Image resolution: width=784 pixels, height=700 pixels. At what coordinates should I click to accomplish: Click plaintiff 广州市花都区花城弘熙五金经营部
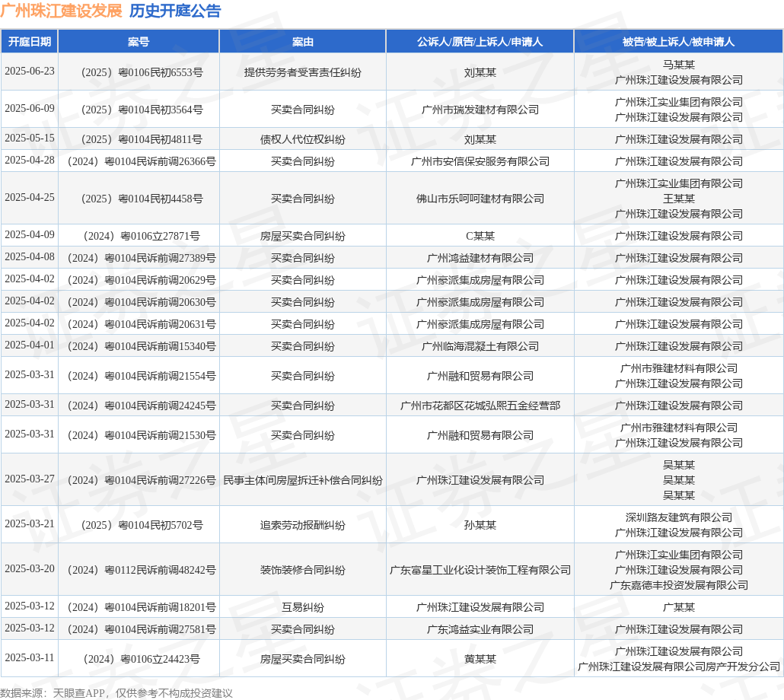[x=480, y=406]
